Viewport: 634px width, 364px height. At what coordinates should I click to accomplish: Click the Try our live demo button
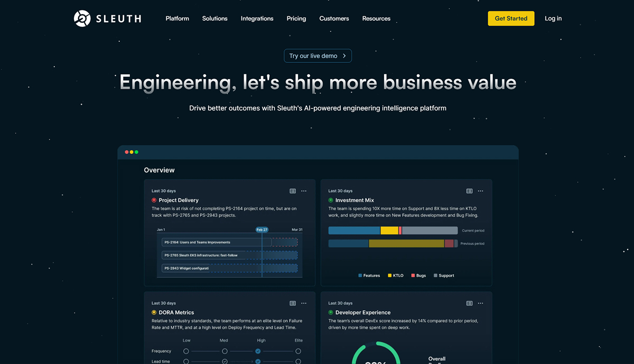[x=318, y=56]
